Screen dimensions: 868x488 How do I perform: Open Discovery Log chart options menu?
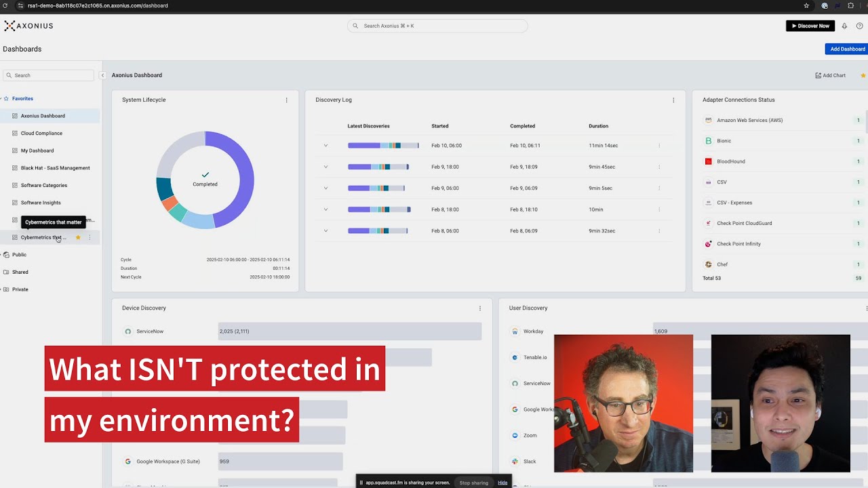(x=673, y=100)
